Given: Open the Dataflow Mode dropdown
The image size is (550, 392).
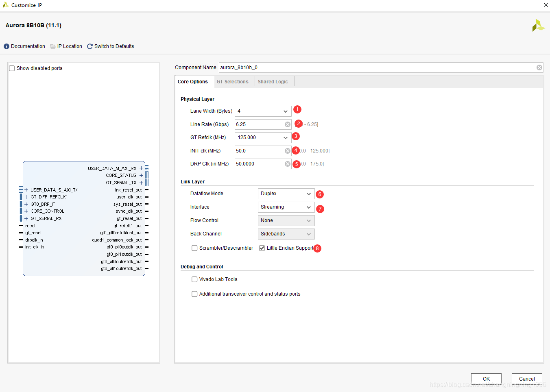Looking at the screenshot, I should (286, 194).
